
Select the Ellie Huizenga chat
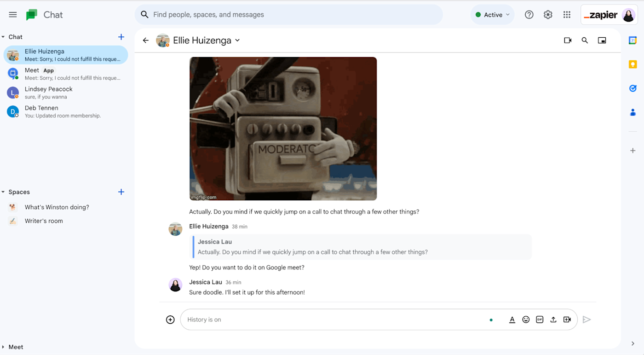click(66, 55)
